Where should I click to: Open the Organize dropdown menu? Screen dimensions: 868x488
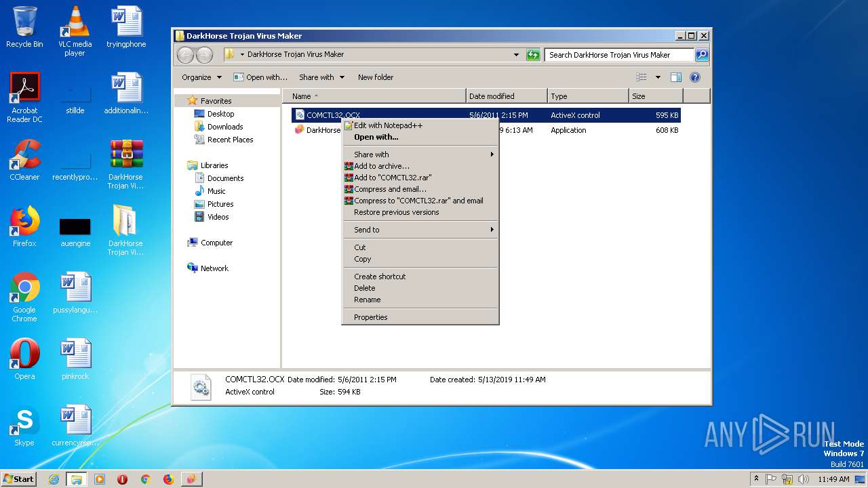[x=201, y=77]
